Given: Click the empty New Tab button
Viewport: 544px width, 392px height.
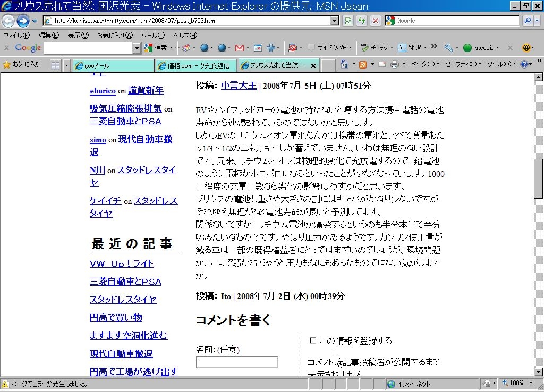Looking at the screenshot, I should tap(328, 65).
